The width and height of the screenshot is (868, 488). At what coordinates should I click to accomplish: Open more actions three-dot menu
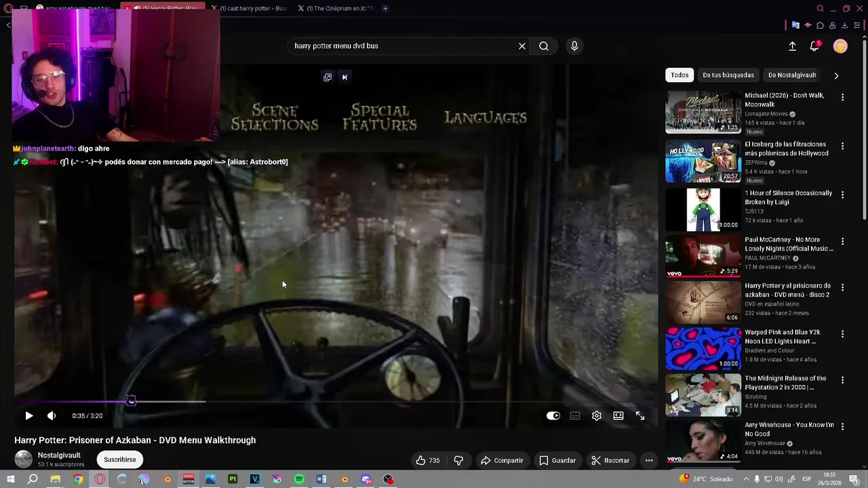(x=649, y=460)
